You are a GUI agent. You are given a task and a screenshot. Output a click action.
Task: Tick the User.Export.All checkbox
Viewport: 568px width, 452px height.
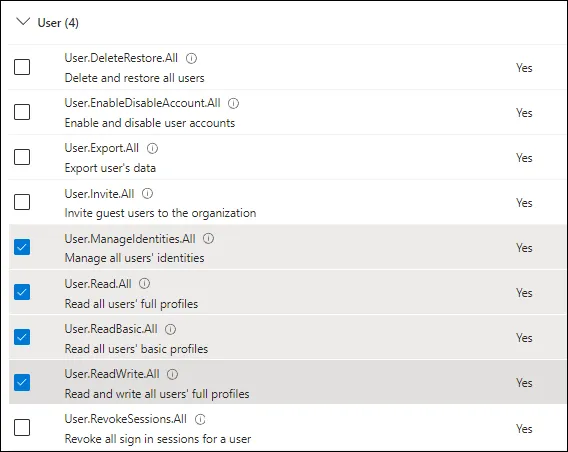(x=22, y=157)
